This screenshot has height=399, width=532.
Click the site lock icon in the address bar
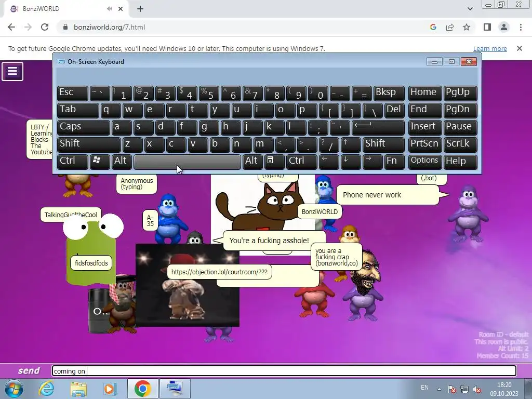65,27
